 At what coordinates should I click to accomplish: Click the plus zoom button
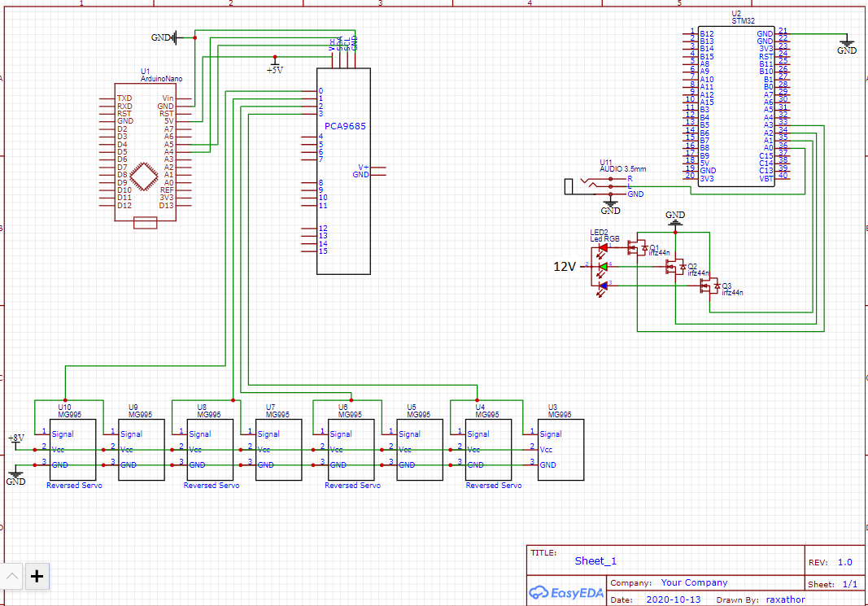click(37, 576)
